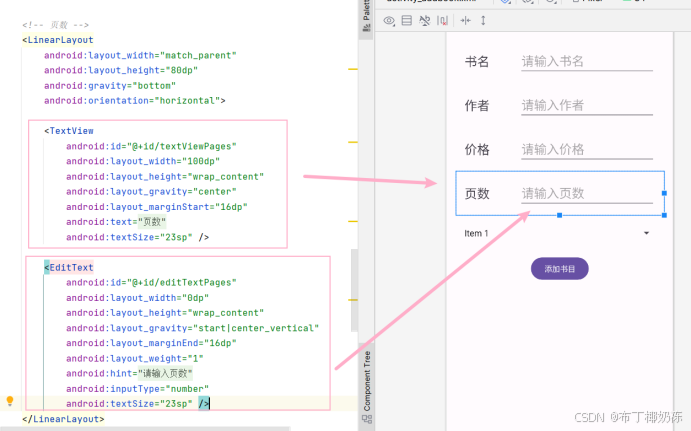Click the id textViewPages line
The image size is (691, 431).
pos(151,146)
